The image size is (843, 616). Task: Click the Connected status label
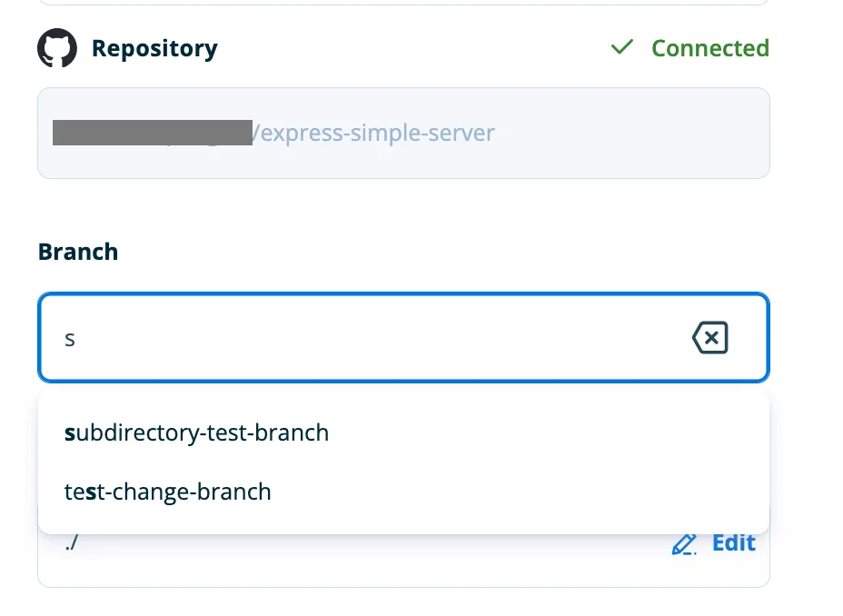click(710, 47)
